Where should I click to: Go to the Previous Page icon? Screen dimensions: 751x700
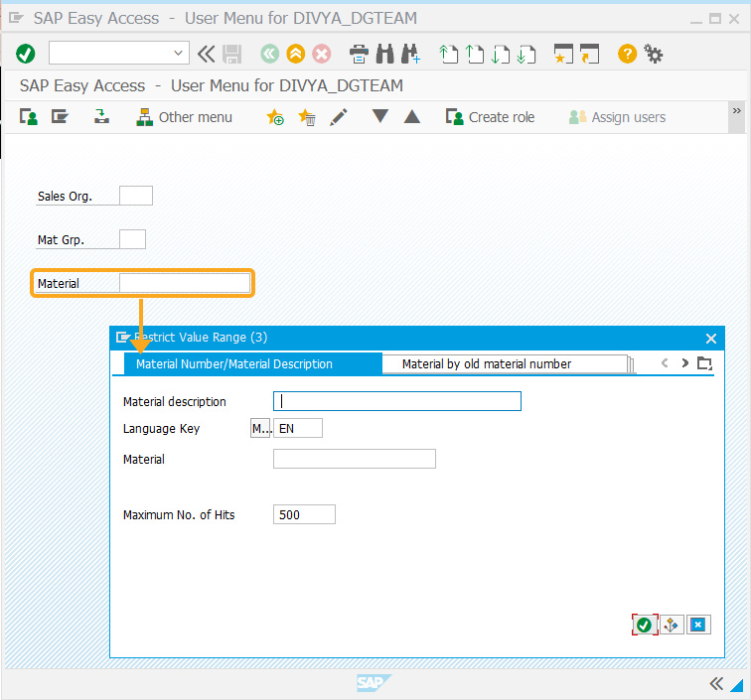point(475,54)
